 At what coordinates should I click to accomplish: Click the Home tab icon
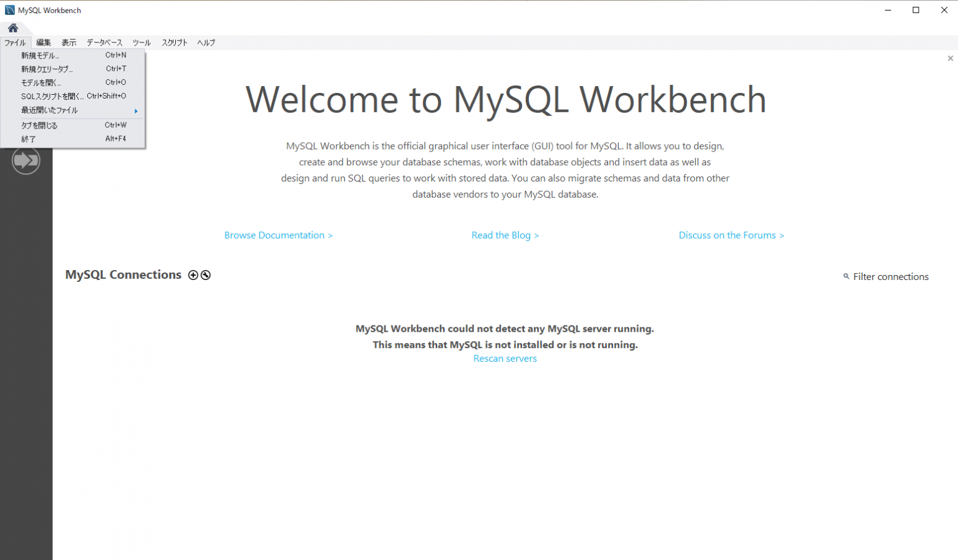13,28
